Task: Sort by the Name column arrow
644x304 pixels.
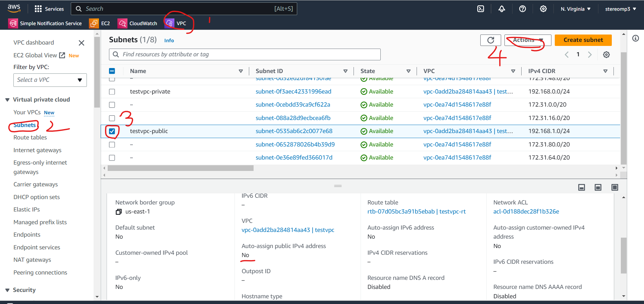Action: 240,71
